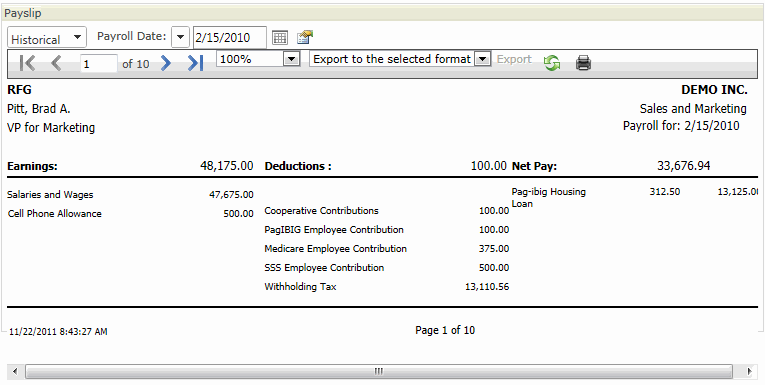This screenshot has width=765, height=385.
Task: Click the payroll options icon beside calendar
Action: point(305,37)
